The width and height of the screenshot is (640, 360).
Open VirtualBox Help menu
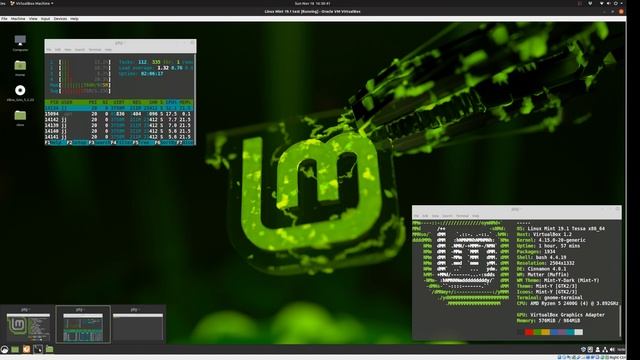coord(74,19)
